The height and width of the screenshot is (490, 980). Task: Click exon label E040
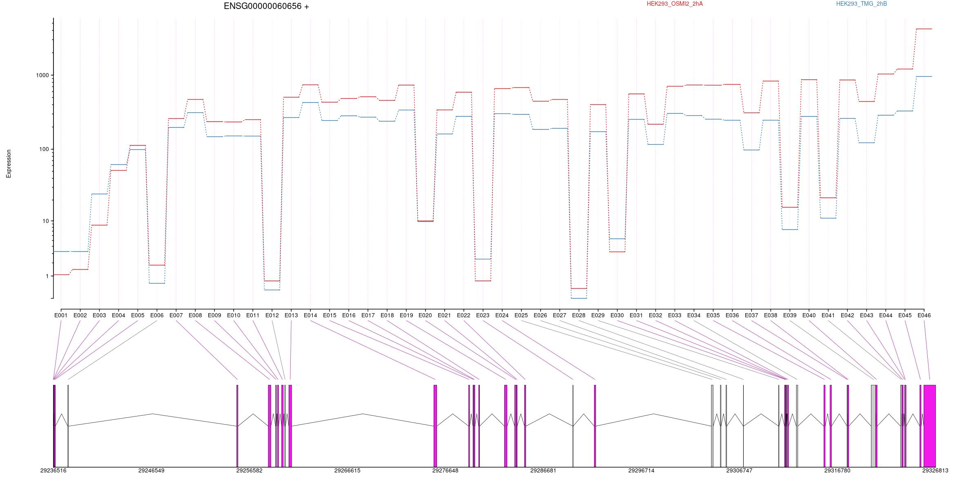point(809,315)
